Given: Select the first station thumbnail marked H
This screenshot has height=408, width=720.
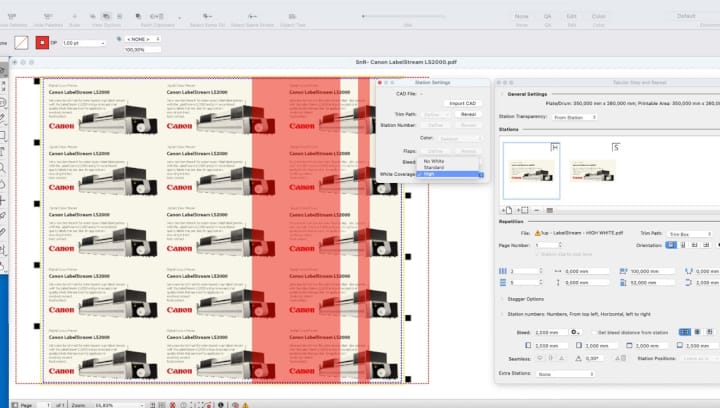Looking at the screenshot, I should pyautogui.click(x=531, y=171).
